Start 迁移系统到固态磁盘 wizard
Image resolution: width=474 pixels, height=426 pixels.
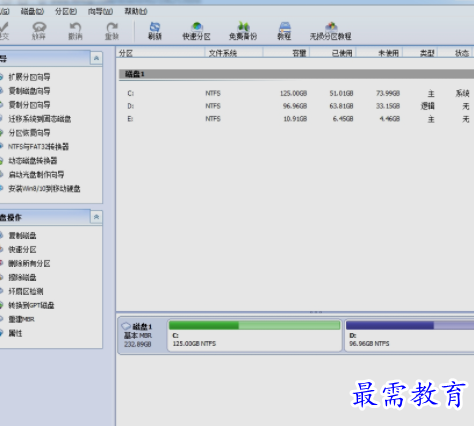point(40,119)
